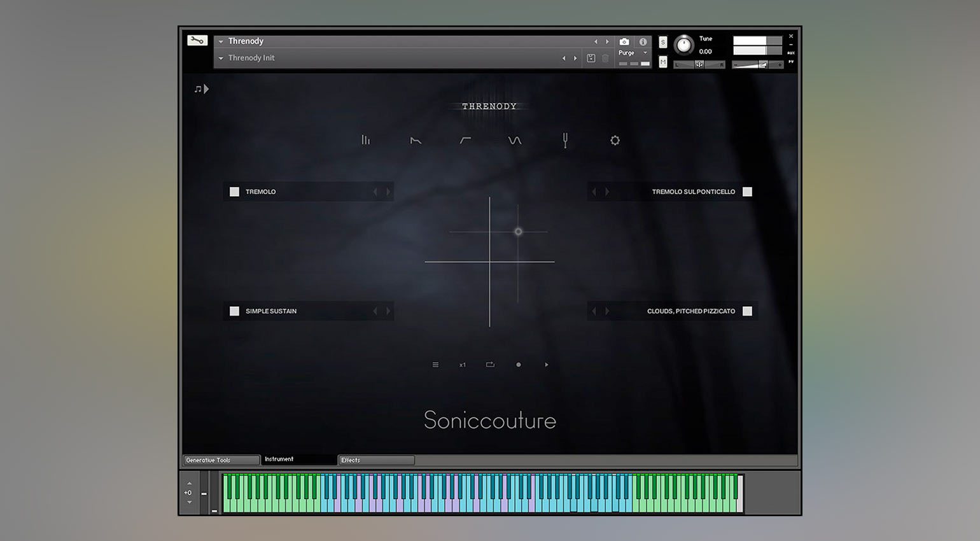The height and width of the screenshot is (541, 980).
Task: Click the Clouds, Pitched Pizzicato name
Action: [x=691, y=311]
